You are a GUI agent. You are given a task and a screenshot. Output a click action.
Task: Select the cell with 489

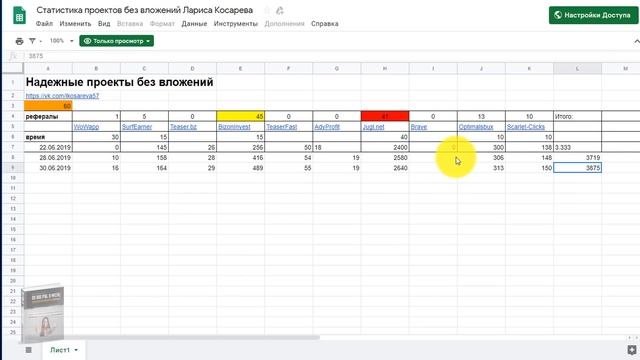point(240,168)
